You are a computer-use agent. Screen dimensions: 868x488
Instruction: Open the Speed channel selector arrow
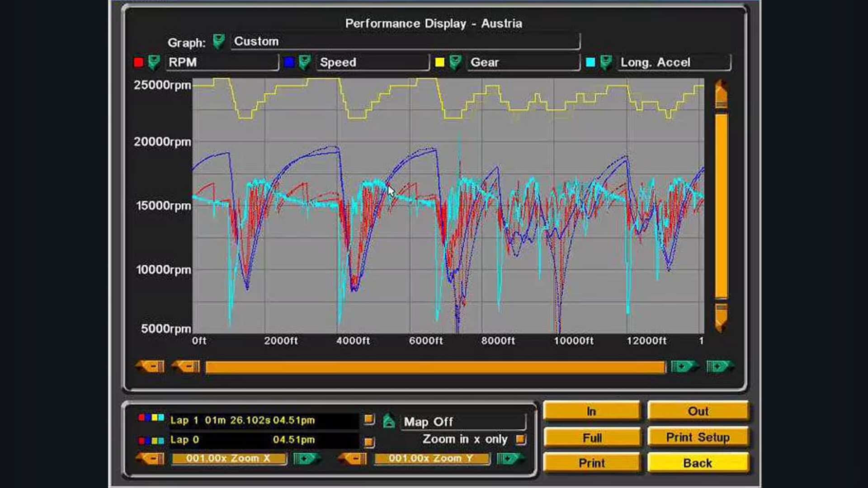point(305,62)
